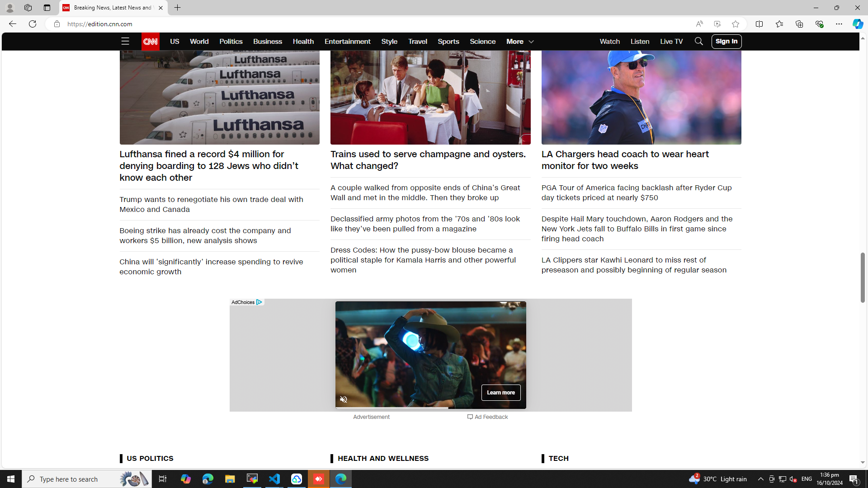
Task: Open the Windows Start menu
Action: [x=11, y=479]
